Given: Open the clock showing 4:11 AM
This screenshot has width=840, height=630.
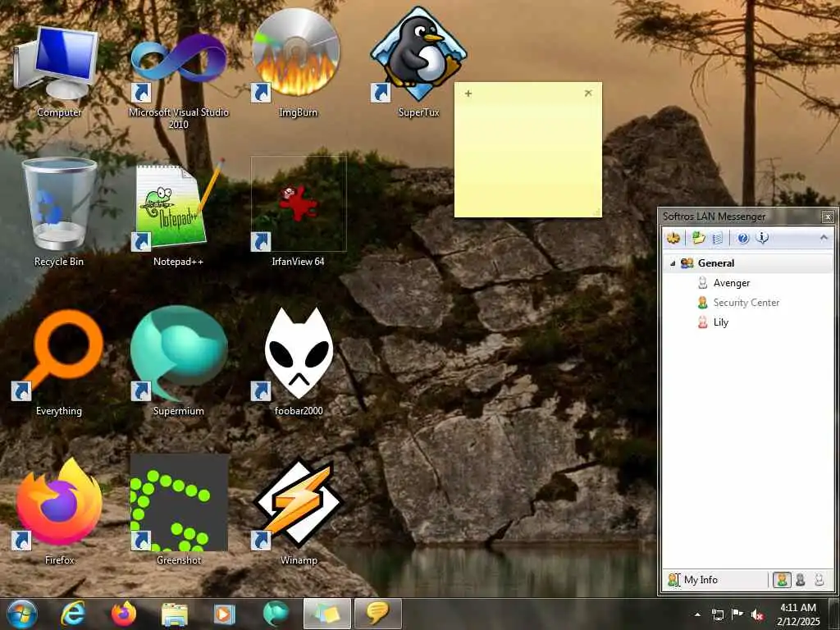Looking at the screenshot, I should pyautogui.click(x=798, y=614).
